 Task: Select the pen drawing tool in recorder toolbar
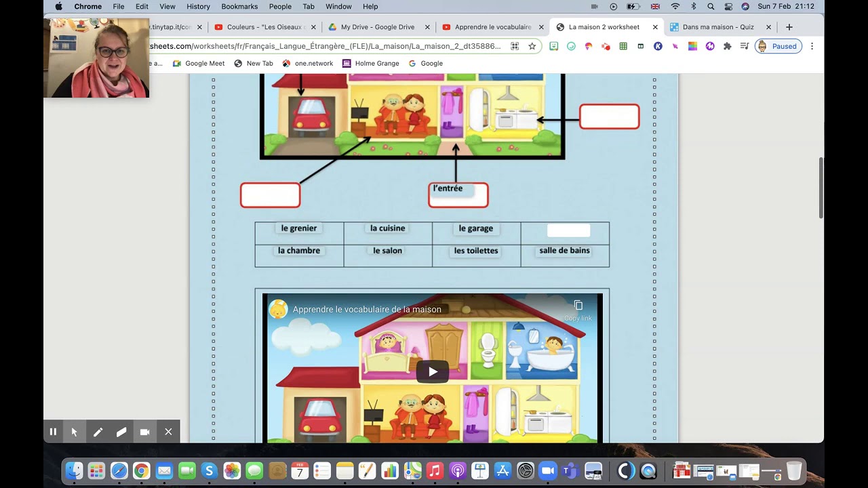tap(98, 432)
